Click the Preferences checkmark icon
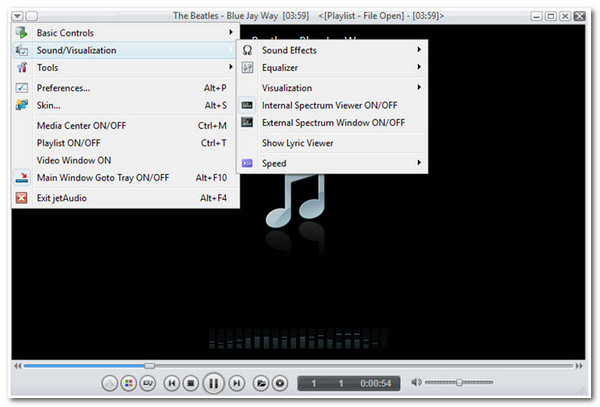Image resolution: width=600 pixels, height=407 pixels. (22, 88)
